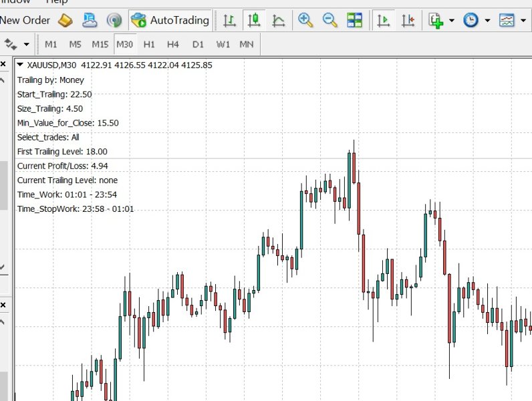Click the 'Trailing by: Money' text
The height and width of the screenshot is (401, 532).
click(x=51, y=80)
